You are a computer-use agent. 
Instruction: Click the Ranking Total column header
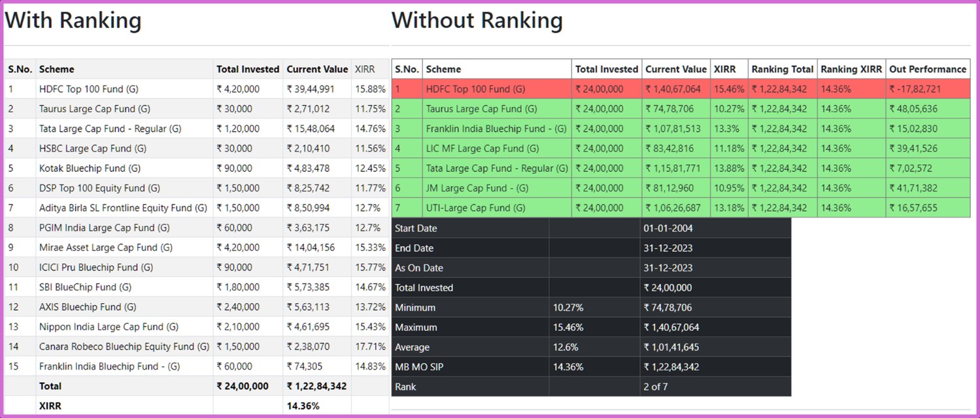[x=782, y=69]
